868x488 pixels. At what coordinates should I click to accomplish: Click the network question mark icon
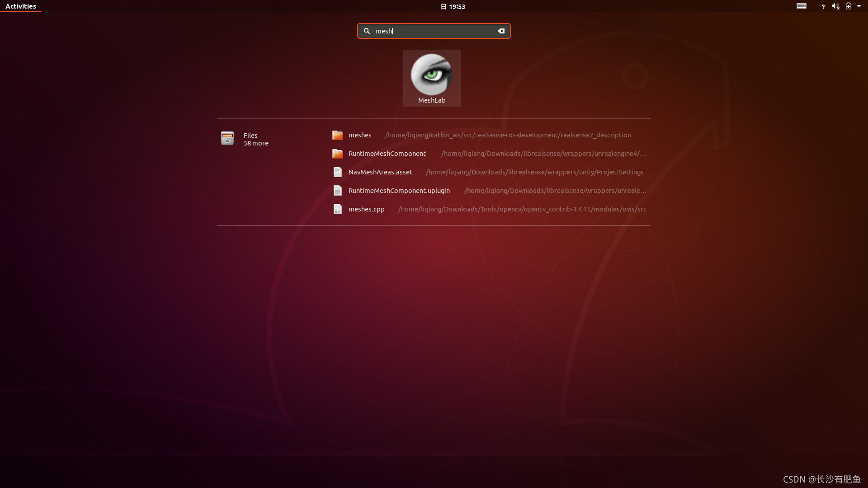(823, 6)
